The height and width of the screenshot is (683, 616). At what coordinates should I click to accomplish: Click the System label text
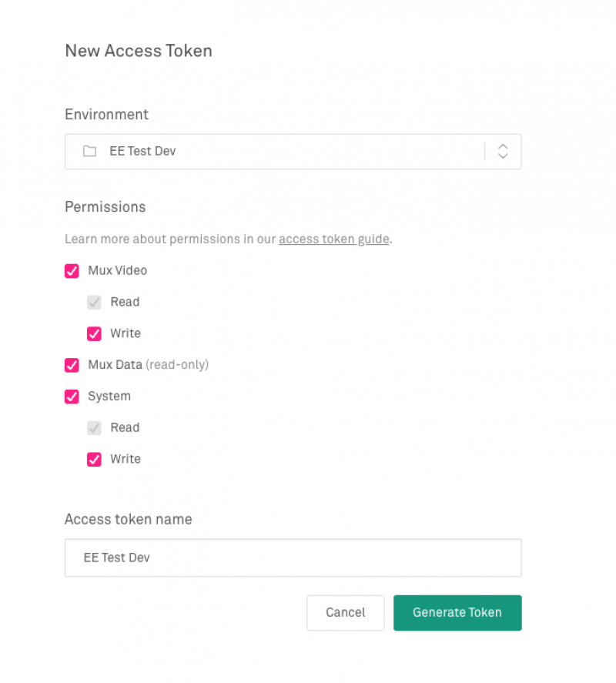(109, 397)
